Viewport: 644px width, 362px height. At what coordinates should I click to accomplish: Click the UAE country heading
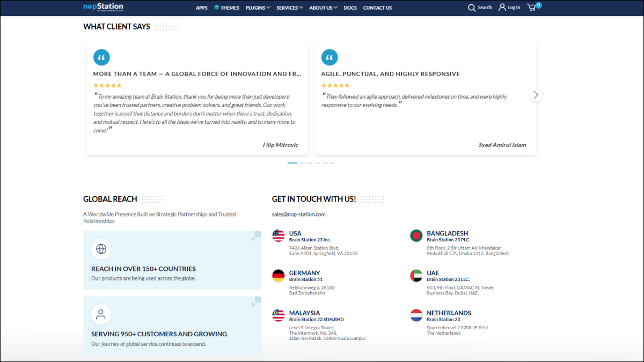pyautogui.click(x=433, y=273)
